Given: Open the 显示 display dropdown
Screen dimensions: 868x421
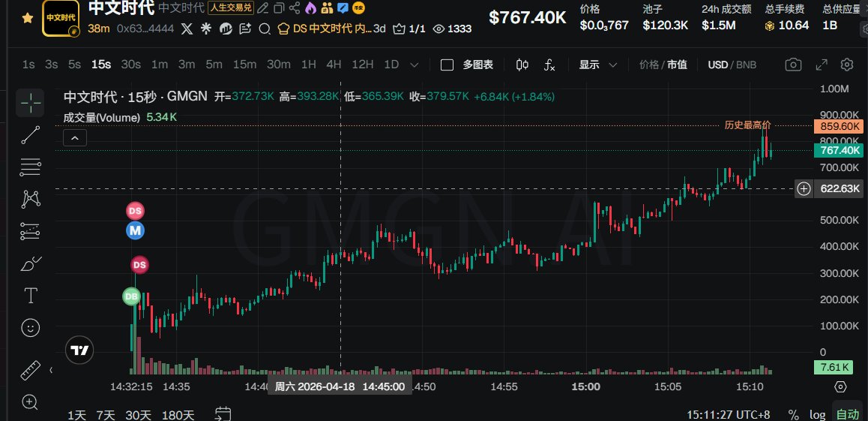Looking at the screenshot, I should click(x=598, y=65).
